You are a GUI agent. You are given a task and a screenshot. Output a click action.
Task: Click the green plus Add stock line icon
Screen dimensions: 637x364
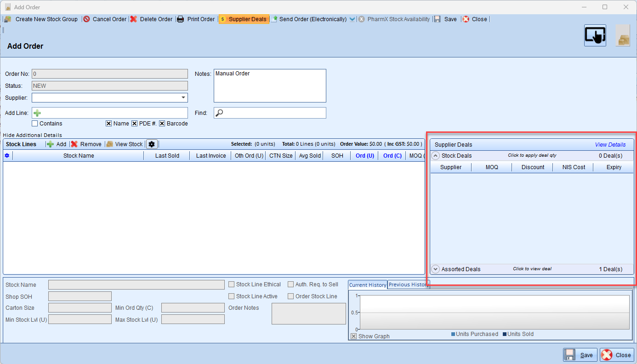[x=51, y=144]
